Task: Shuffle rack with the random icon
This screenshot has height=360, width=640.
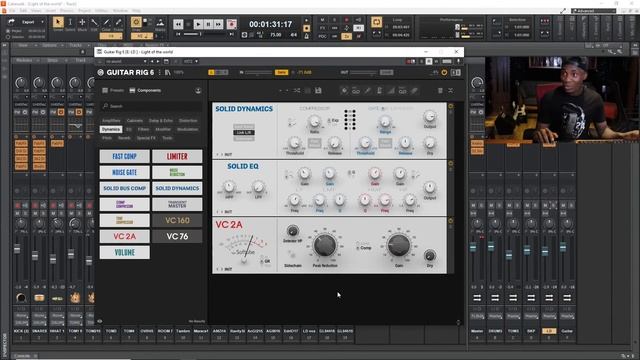Action: pos(297,91)
